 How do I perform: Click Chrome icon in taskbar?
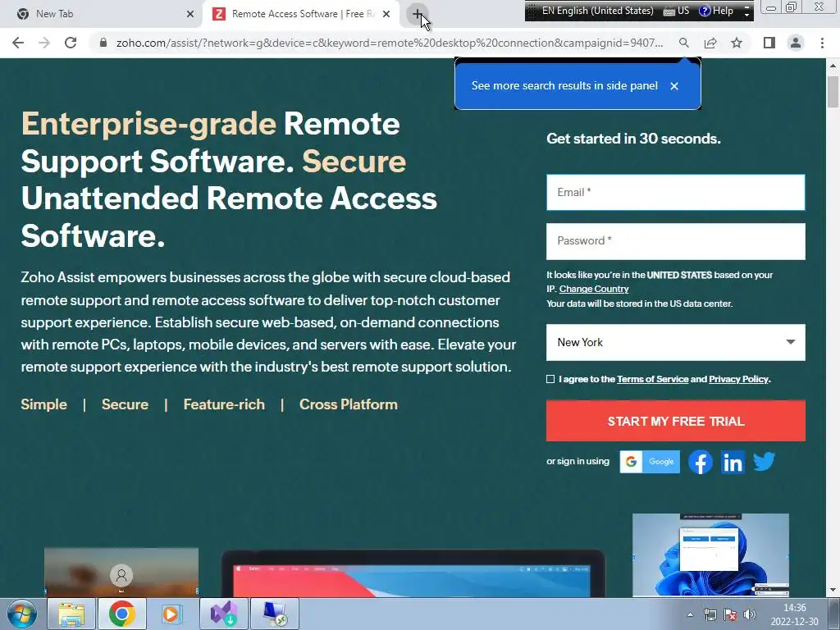122,614
